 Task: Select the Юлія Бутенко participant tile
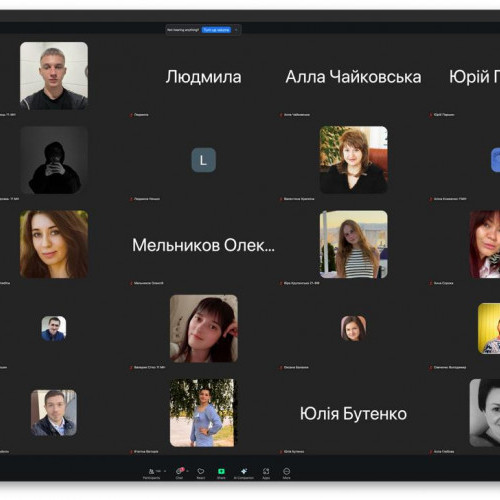pos(353,413)
